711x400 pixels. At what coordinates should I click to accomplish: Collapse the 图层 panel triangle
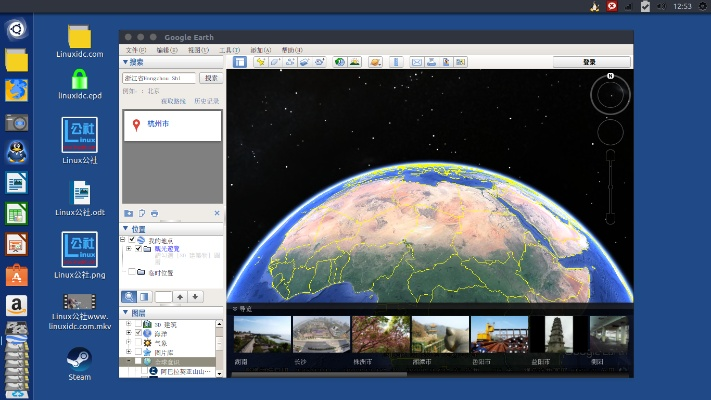126,312
